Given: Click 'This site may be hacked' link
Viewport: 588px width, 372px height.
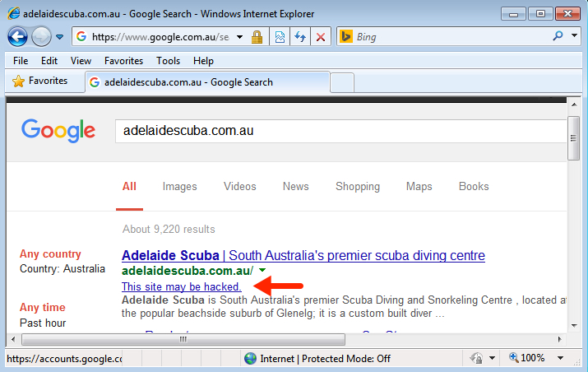Looking at the screenshot, I should 181,286.
